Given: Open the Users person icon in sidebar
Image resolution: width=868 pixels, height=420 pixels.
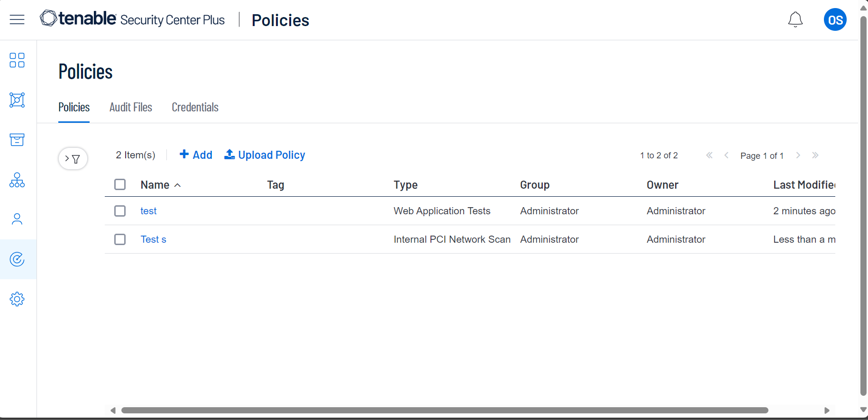Looking at the screenshot, I should [x=17, y=219].
